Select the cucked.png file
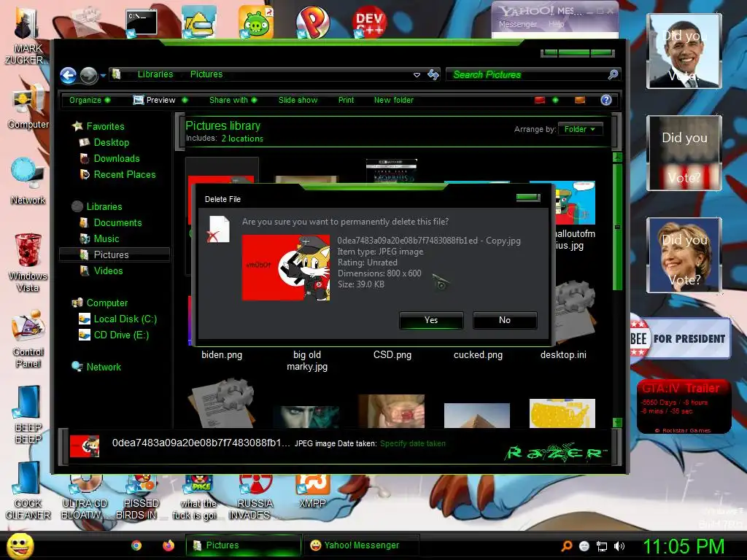Screen dimensions: 747x560 click(x=478, y=355)
